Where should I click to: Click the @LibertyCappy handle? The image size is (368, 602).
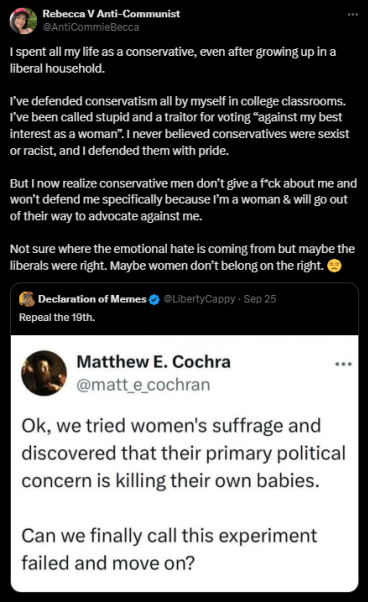pos(199,299)
